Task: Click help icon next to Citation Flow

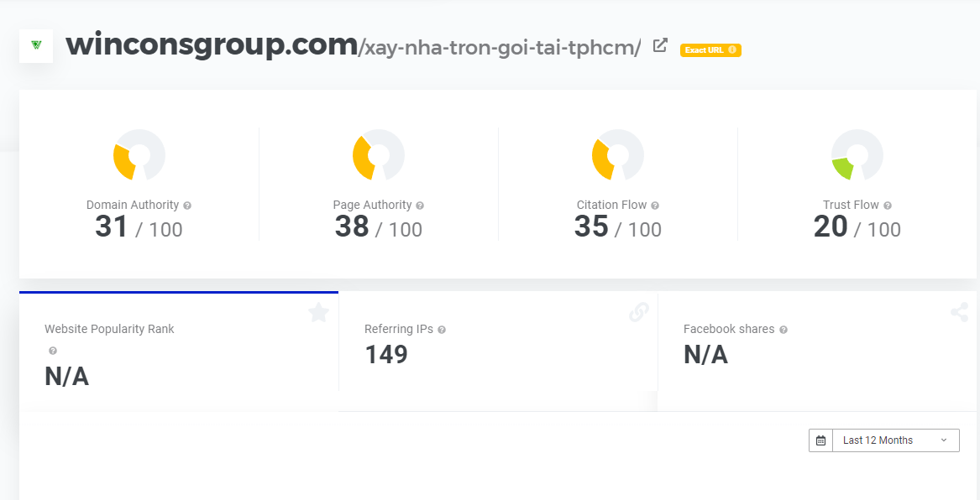Action: point(655,206)
